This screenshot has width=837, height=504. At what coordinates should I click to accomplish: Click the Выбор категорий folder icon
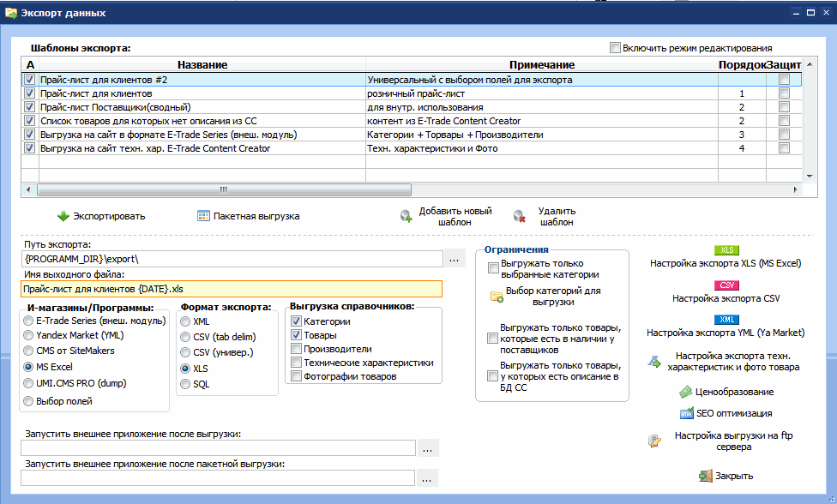pyautogui.click(x=497, y=297)
